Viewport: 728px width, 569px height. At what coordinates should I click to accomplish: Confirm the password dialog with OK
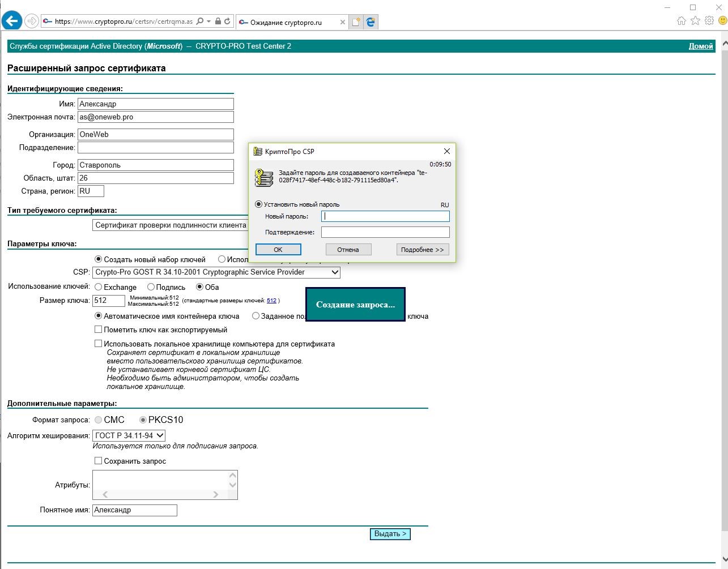[278, 249]
